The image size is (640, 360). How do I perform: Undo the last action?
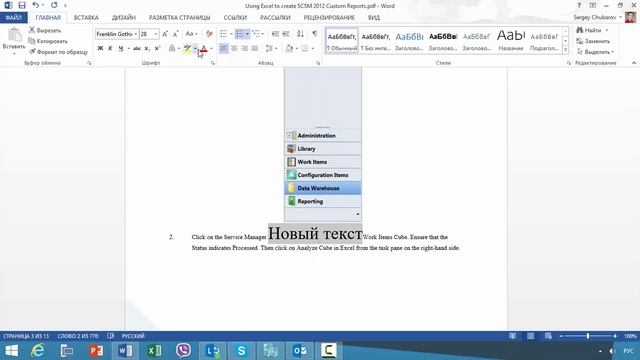(x=36, y=5)
